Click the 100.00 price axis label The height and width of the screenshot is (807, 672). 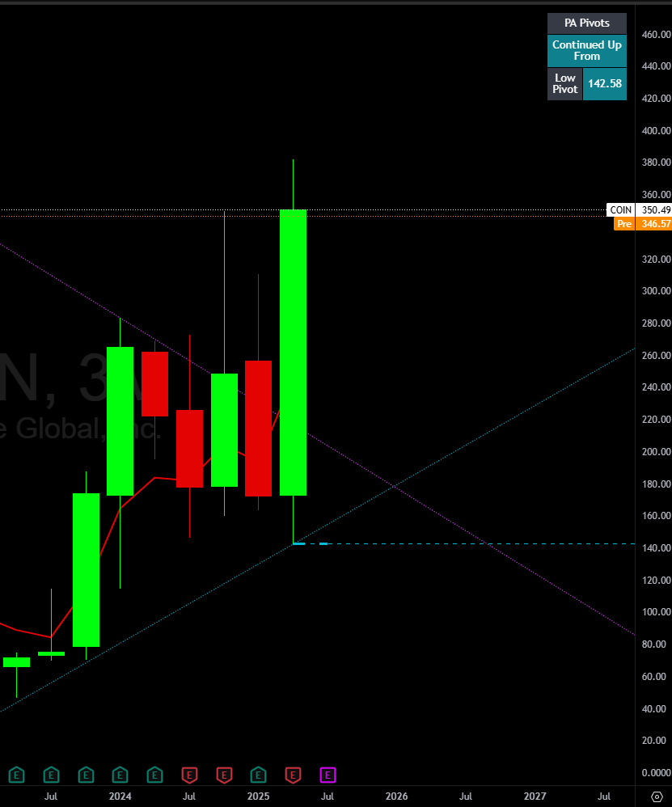[x=656, y=612]
